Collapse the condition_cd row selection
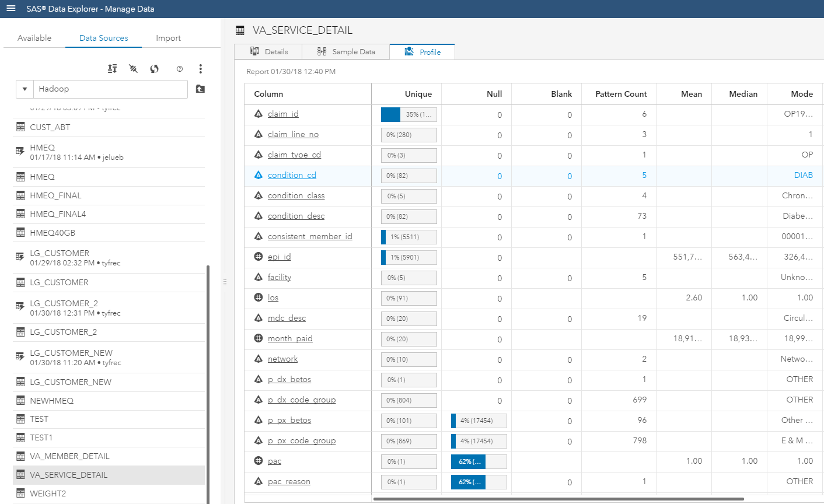Viewport: 824px width, 504px height. point(292,175)
